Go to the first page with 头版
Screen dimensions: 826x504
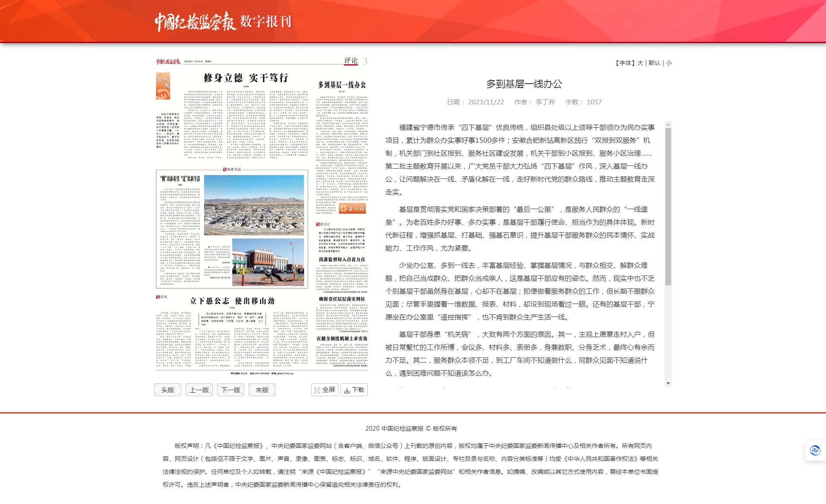(167, 390)
